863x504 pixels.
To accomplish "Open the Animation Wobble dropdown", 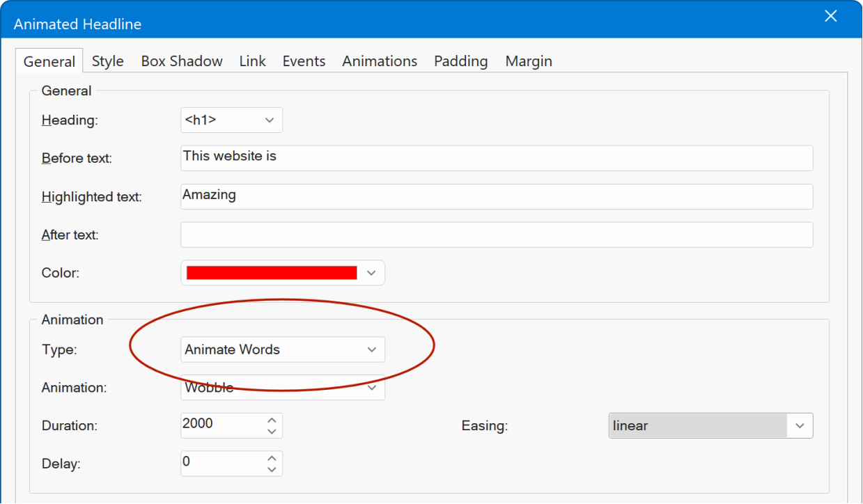I will point(371,388).
